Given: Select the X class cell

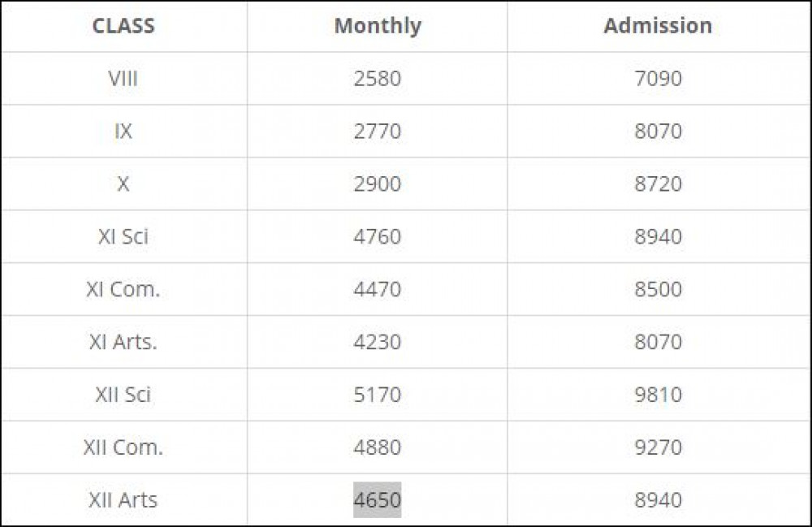Looking at the screenshot, I should click(123, 184).
